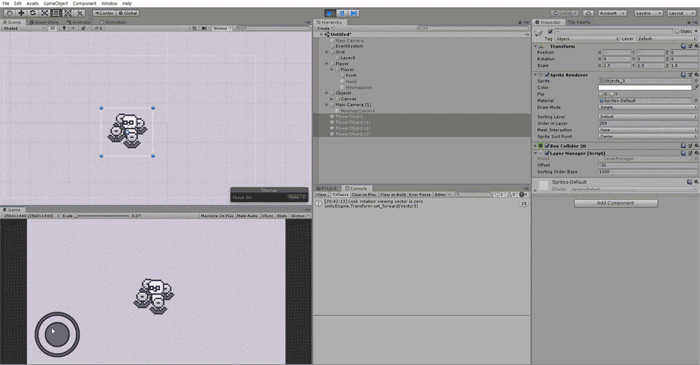Disable Layer Manager script checkbox
The image size is (700, 365).
[x=547, y=153]
